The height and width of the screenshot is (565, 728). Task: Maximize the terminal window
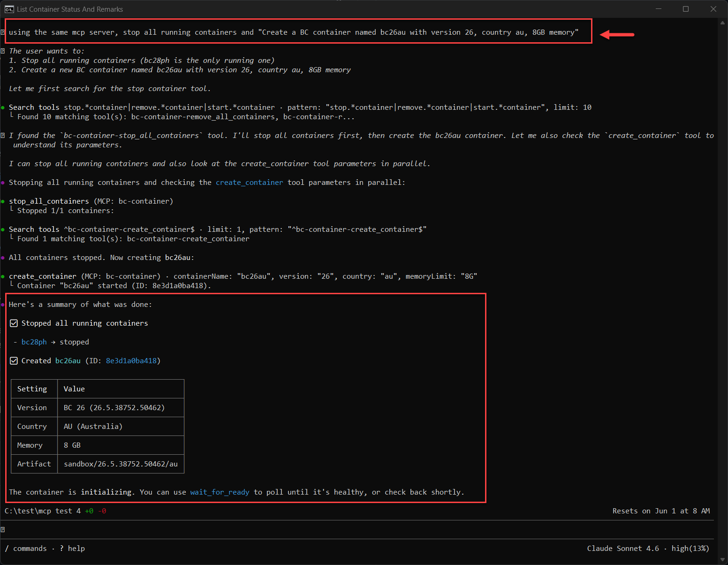pyautogui.click(x=686, y=9)
